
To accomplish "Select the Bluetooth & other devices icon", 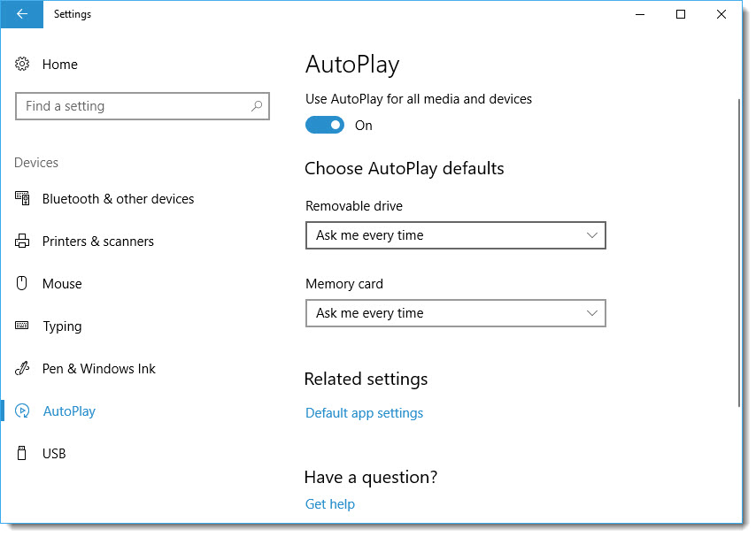I will point(21,198).
